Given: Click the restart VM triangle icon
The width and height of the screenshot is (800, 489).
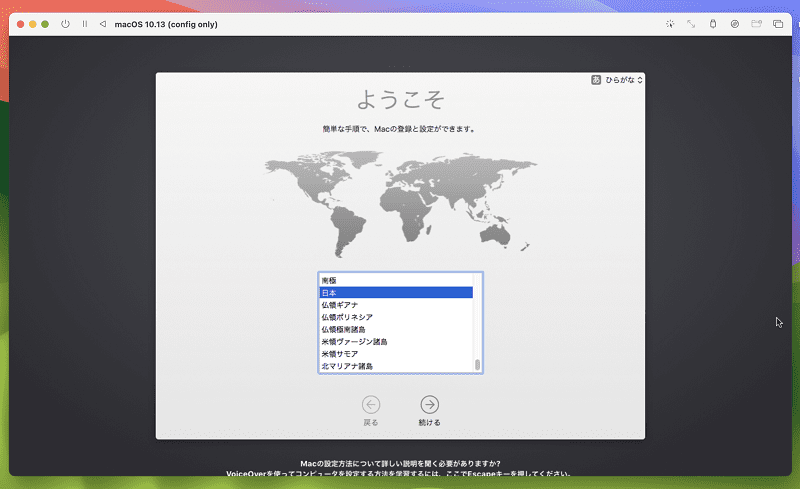Looking at the screenshot, I should point(103,24).
